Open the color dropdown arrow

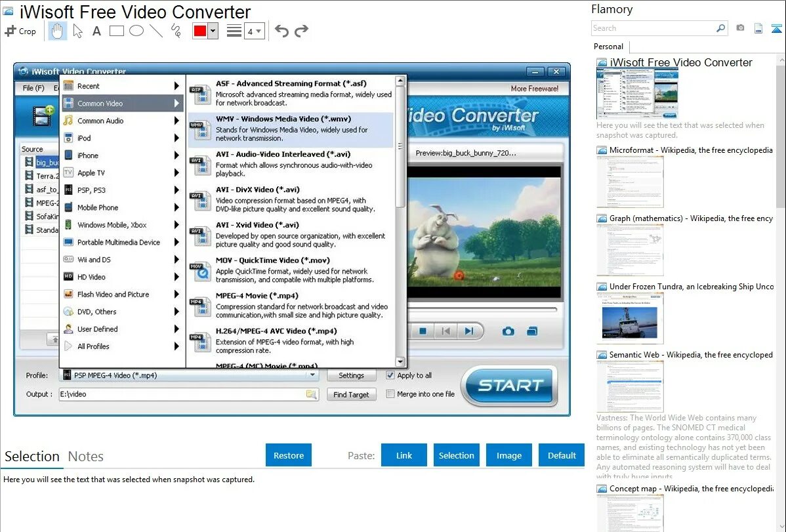coord(213,31)
